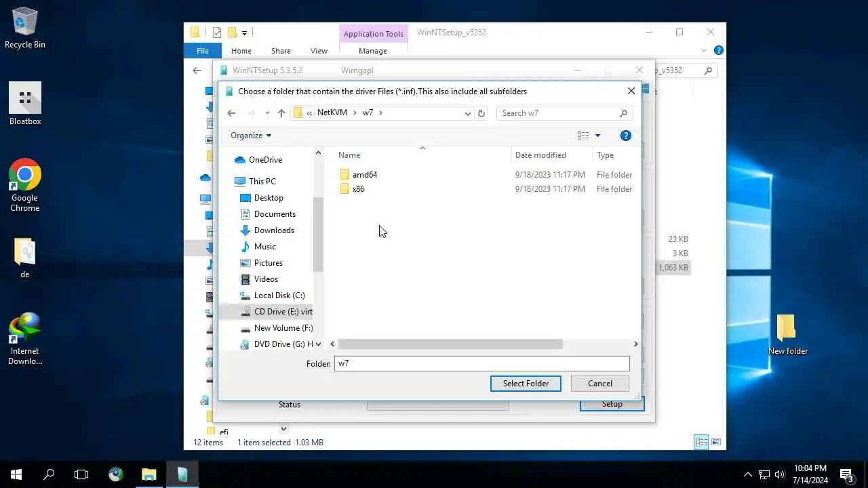
Task: Click the NetKVM breadcrumb in the address bar
Action: 332,113
